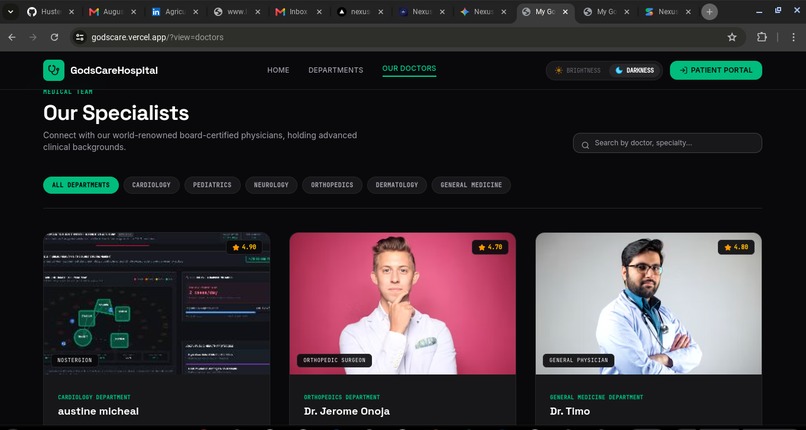Switch to the Vercel nexus tab

pos(360,12)
